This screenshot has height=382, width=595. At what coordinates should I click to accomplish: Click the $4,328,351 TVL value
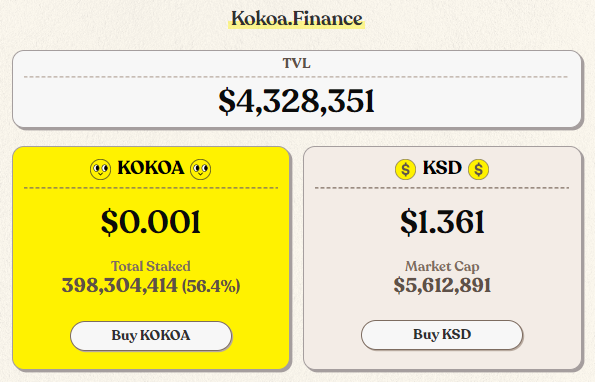tap(297, 101)
